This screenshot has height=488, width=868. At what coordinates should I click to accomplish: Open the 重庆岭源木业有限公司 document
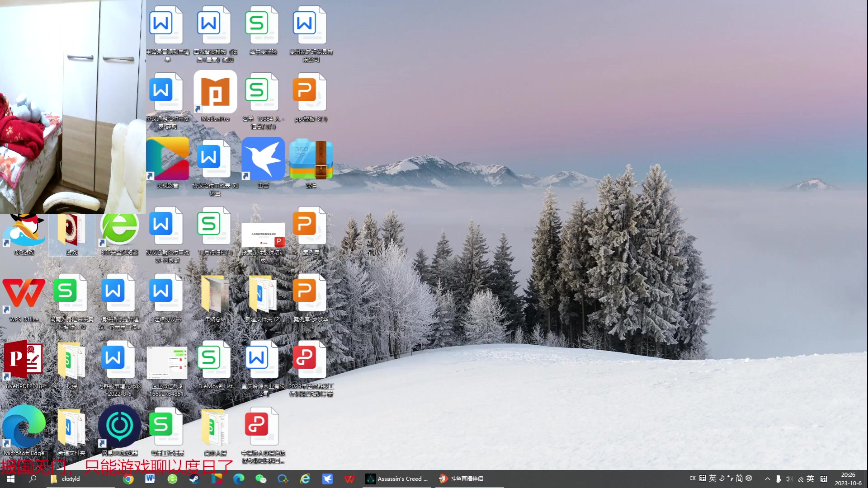click(263, 368)
